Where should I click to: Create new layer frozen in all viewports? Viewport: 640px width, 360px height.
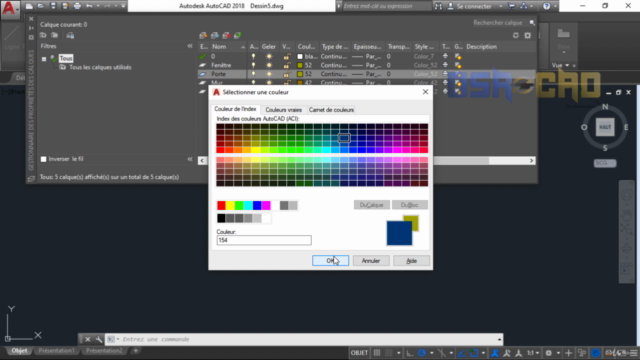pos(215,36)
